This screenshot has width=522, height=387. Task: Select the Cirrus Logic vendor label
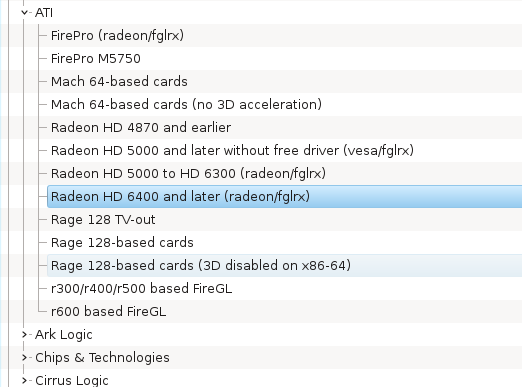[72, 381]
